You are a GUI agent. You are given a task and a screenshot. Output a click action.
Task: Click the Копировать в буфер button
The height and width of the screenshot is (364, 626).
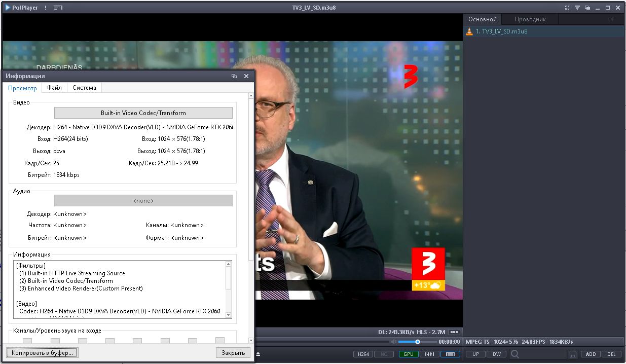(x=43, y=352)
